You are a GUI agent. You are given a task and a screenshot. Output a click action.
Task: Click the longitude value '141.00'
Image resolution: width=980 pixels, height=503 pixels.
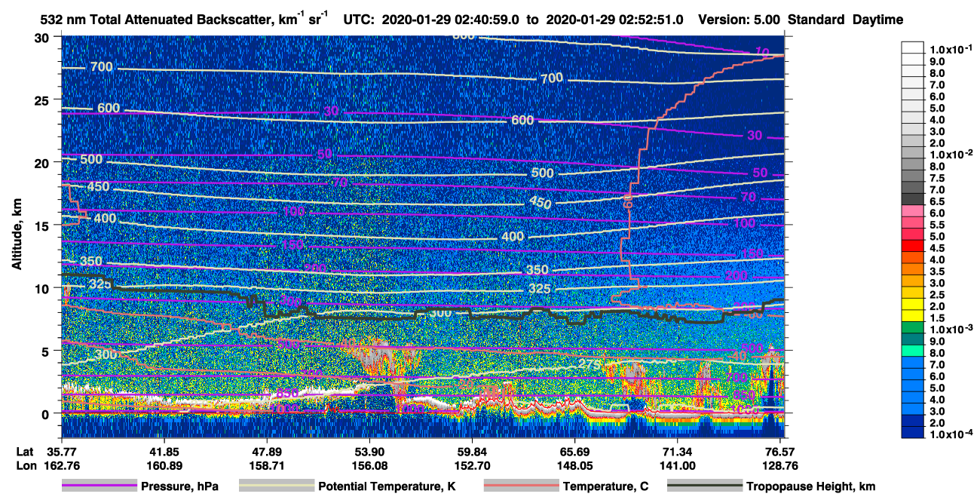[x=678, y=466]
